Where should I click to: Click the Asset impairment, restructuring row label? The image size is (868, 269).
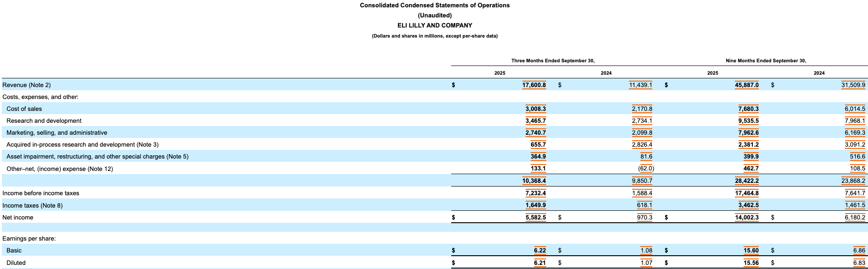97,156
